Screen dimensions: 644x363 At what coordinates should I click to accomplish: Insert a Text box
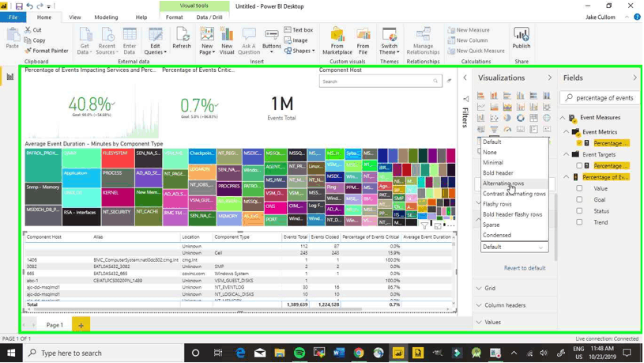pyautogui.click(x=299, y=30)
